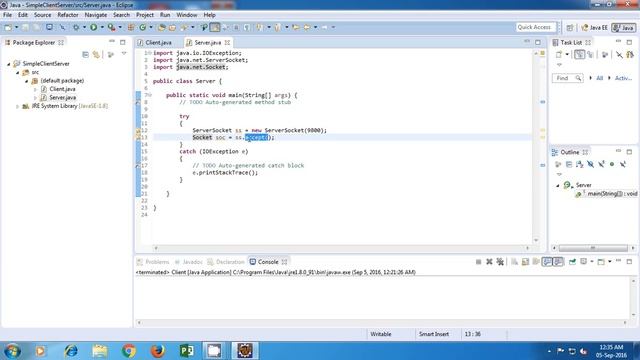
Task: Close the Server.java editor tab
Action: click(x=227, y=42)
